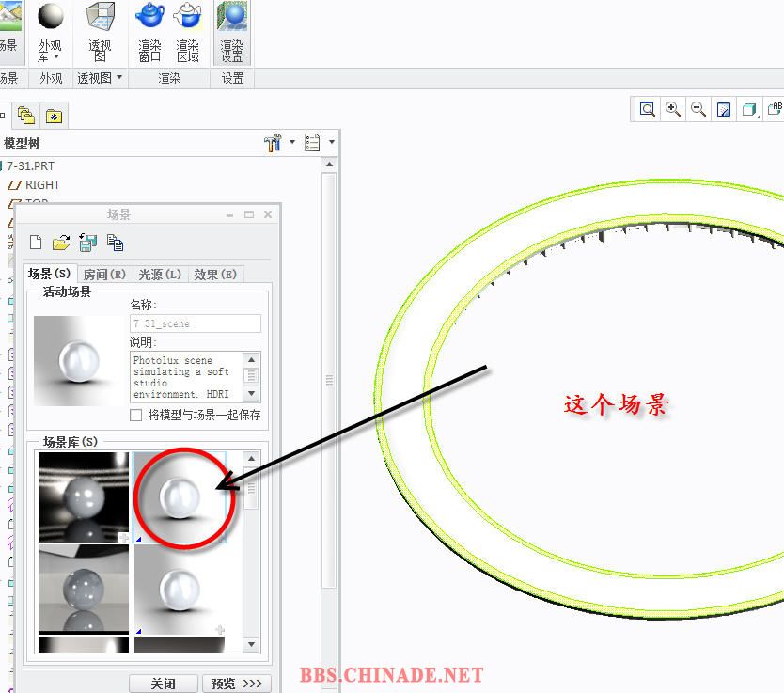Create a new scene with blank page icon

36,243
